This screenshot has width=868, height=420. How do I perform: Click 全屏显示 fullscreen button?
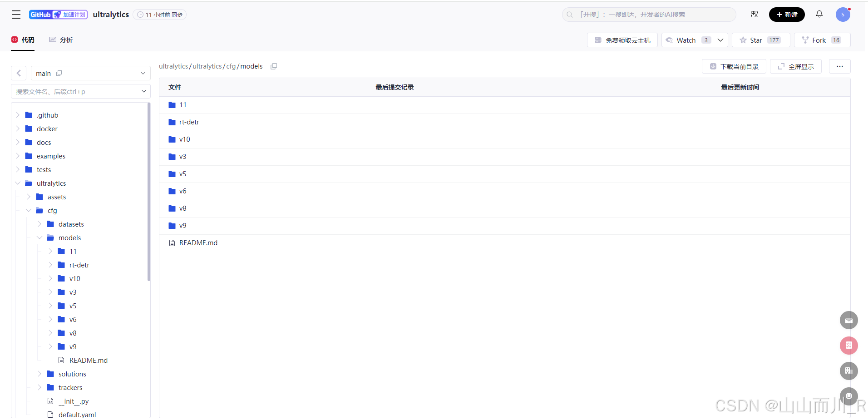tap(796, 66)
